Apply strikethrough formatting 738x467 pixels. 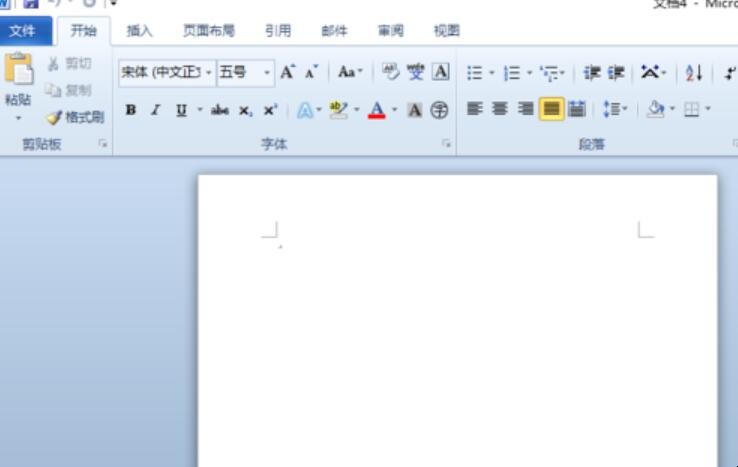(219, 110)
